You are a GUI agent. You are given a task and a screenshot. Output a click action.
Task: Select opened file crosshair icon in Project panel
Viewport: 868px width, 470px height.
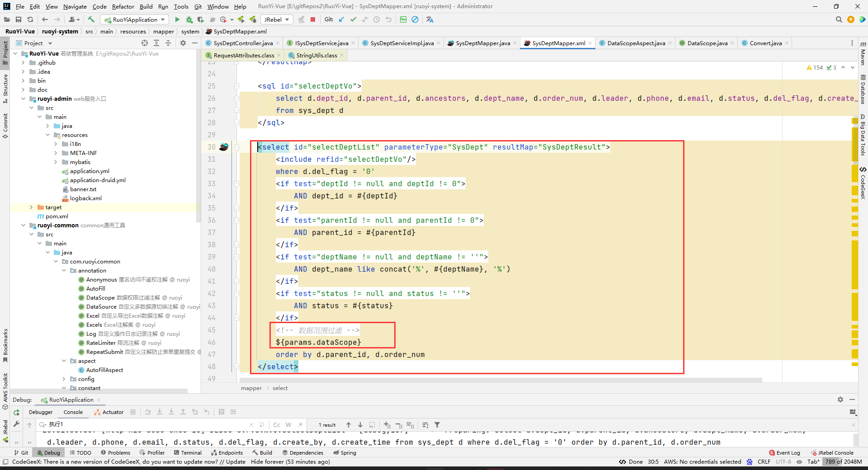(145, 43)
